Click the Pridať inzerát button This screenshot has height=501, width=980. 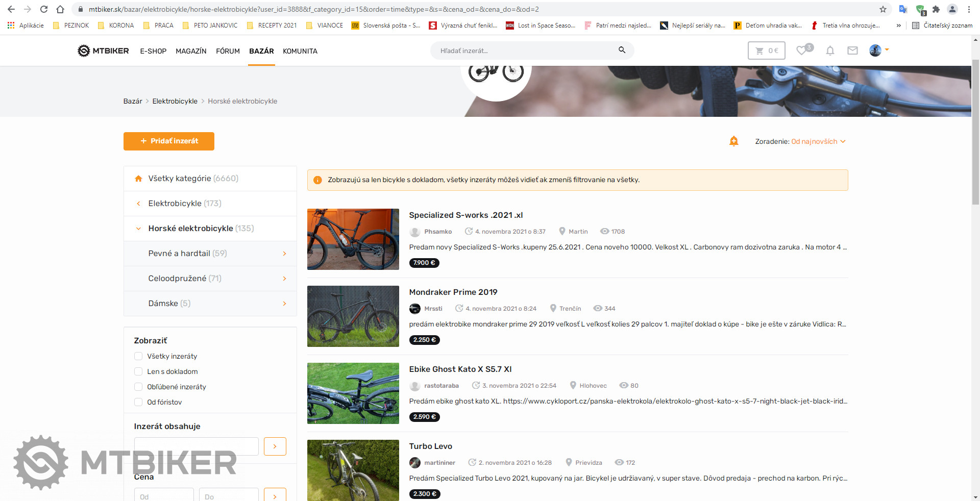click(169, 141)
